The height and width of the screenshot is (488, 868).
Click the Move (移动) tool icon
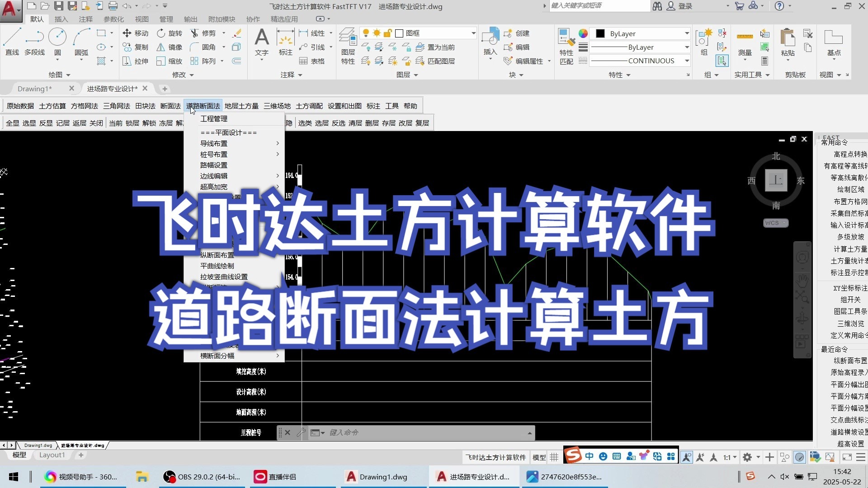127,33
